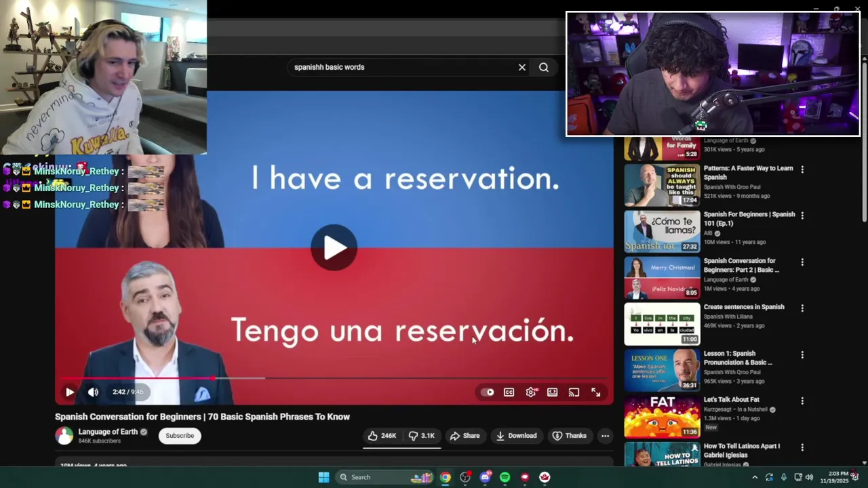Open options for 'Spanish For Beginners | Spanish 101'
Viewport: 868px width, 488px height.
click(x=802, y=216)
